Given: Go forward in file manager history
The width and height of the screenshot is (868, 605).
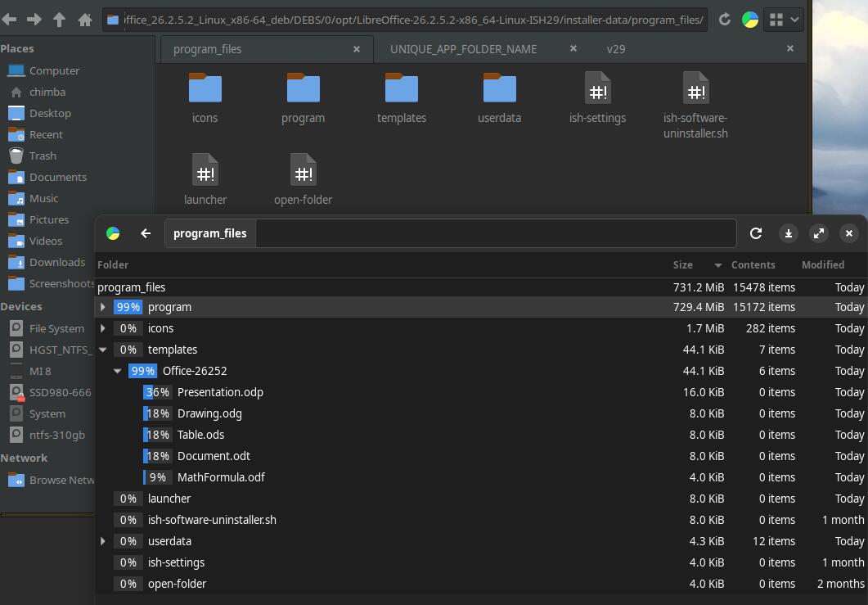Looking at the screenshot, I should pos(34,20).
